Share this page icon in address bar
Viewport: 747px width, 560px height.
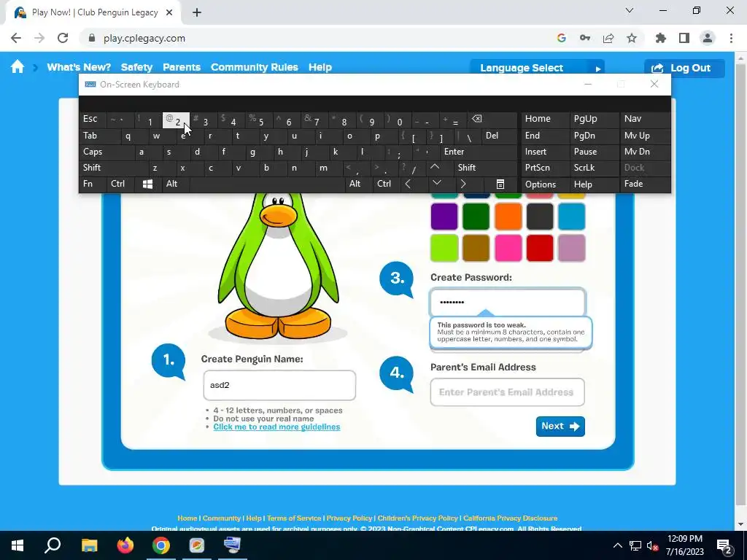(x=608, y=38)
